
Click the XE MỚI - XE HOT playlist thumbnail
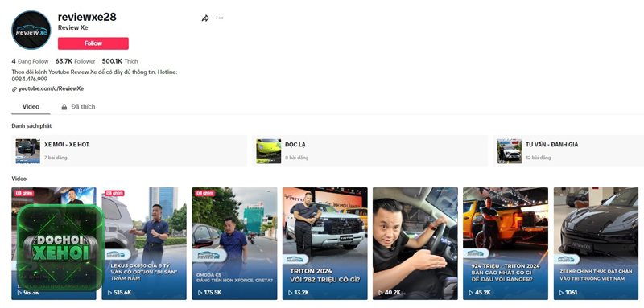(x=28, y=151)
